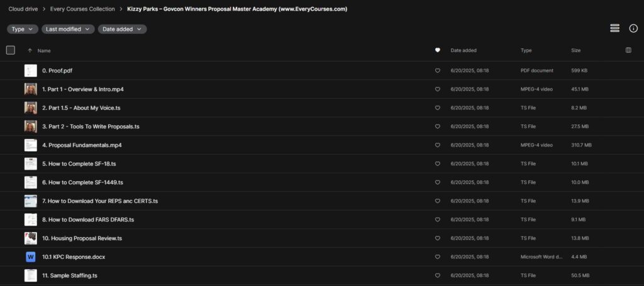
Task: Select 5. How to Complete SF-18.ts
Action: (x=79, y=163)
